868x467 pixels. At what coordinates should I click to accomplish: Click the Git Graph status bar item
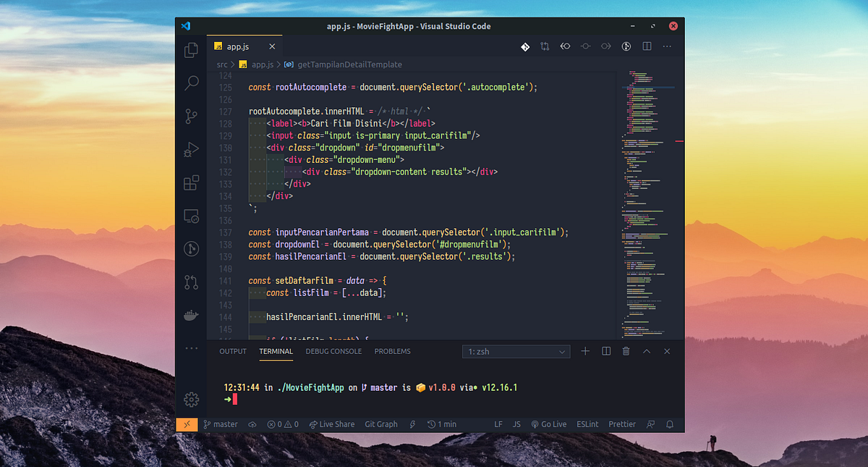click(381, 424)
